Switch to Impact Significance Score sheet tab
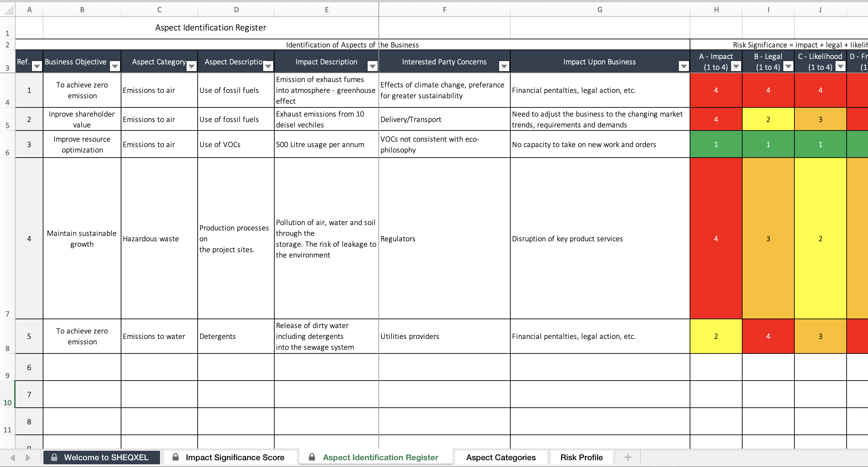 point(231,457)
